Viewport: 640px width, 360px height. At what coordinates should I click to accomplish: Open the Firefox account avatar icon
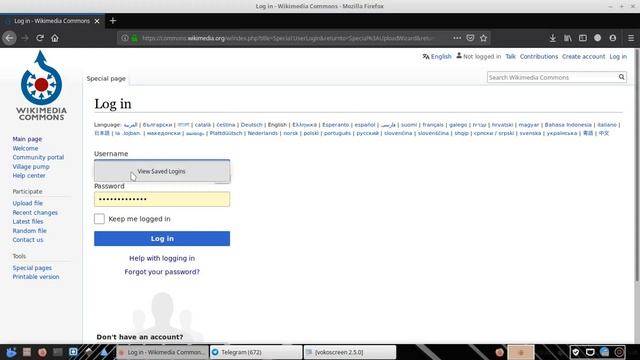(613, 38)
